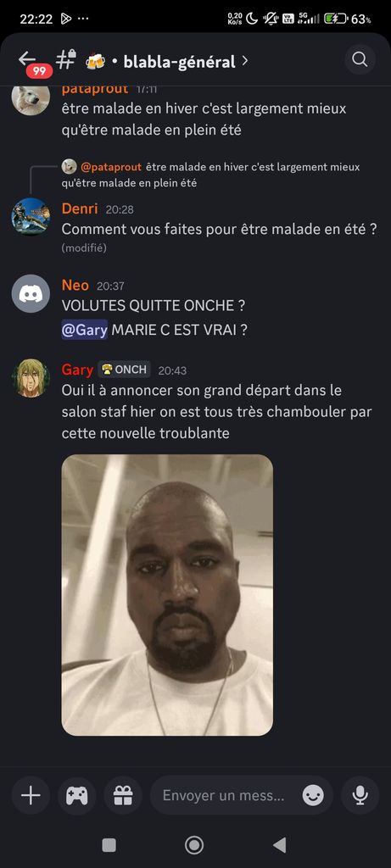Viewport: 391px width, 868px height.
Task: Tap Android home navigation button
Action: pyautogui.click(x=194, y=845)
